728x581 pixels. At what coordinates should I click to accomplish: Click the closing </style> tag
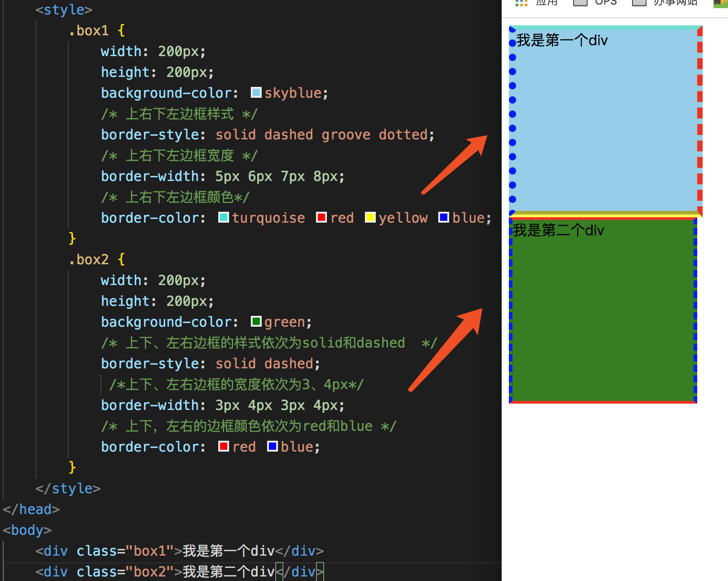(67, 488)
